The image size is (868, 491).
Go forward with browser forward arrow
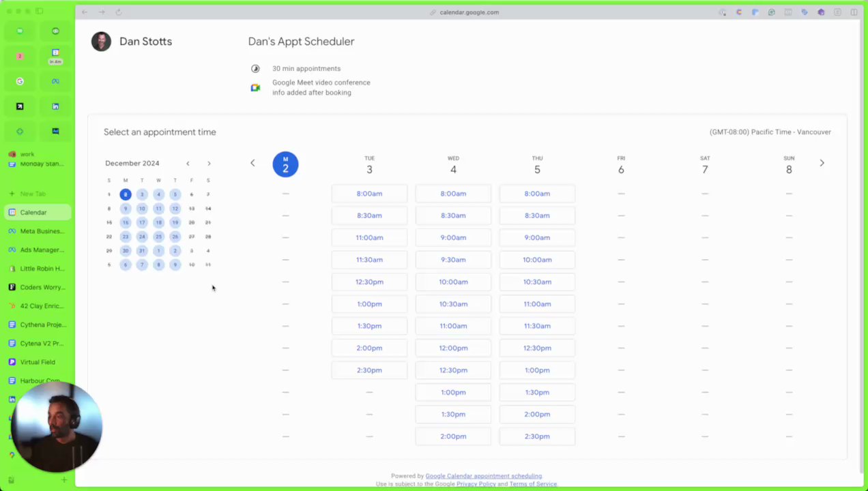[101, 12]
